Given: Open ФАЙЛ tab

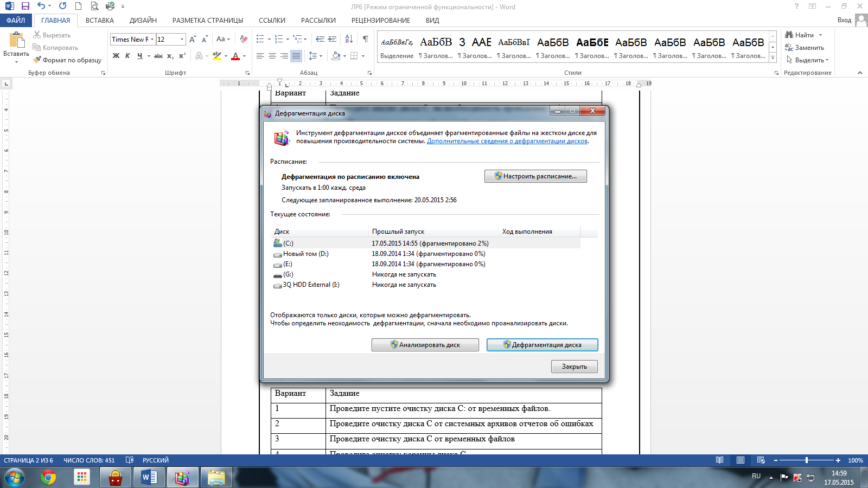Looking at the screenshot, I should pos(16,20).
